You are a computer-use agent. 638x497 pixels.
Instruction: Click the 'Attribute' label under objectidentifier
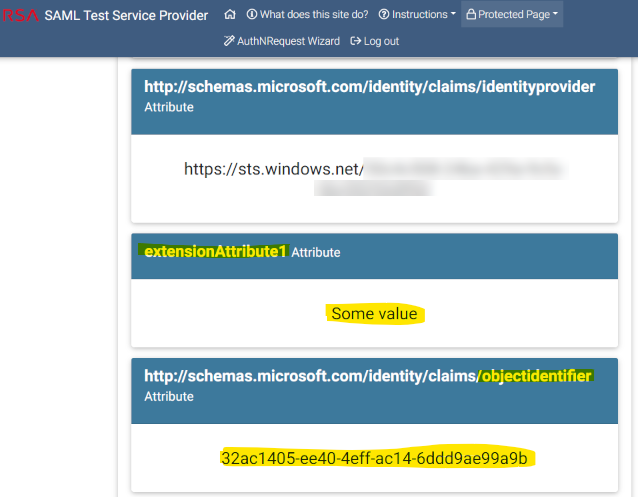point(169,396)
